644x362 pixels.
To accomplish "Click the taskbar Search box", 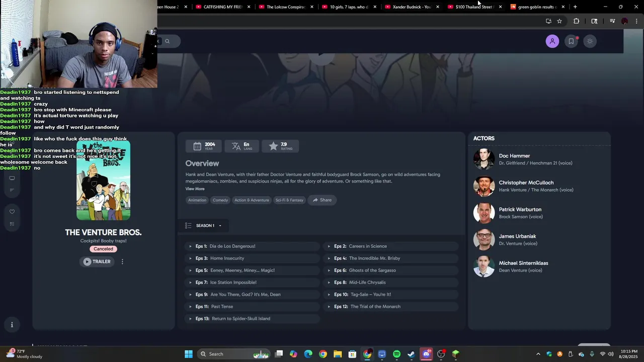I will (x=234, y=354).
